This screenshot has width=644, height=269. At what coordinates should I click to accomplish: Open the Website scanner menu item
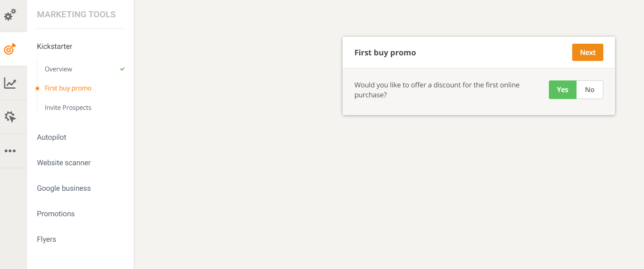tap(64, 163)
